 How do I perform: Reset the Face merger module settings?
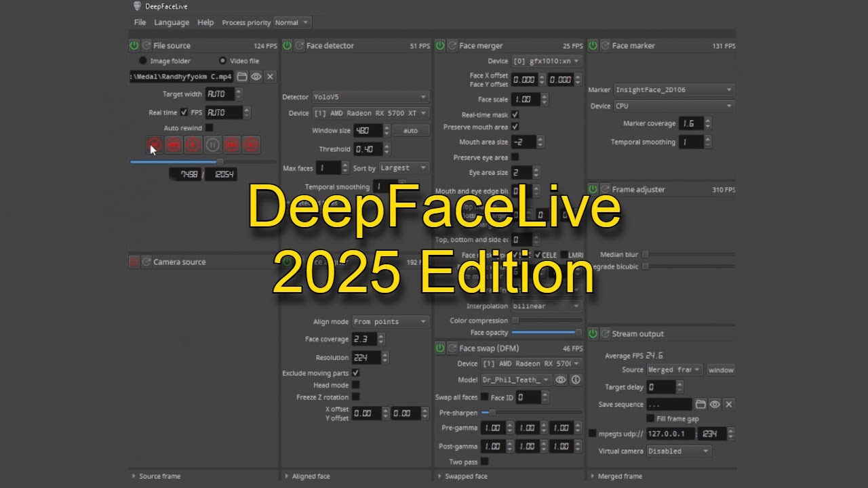click(452, 45)
